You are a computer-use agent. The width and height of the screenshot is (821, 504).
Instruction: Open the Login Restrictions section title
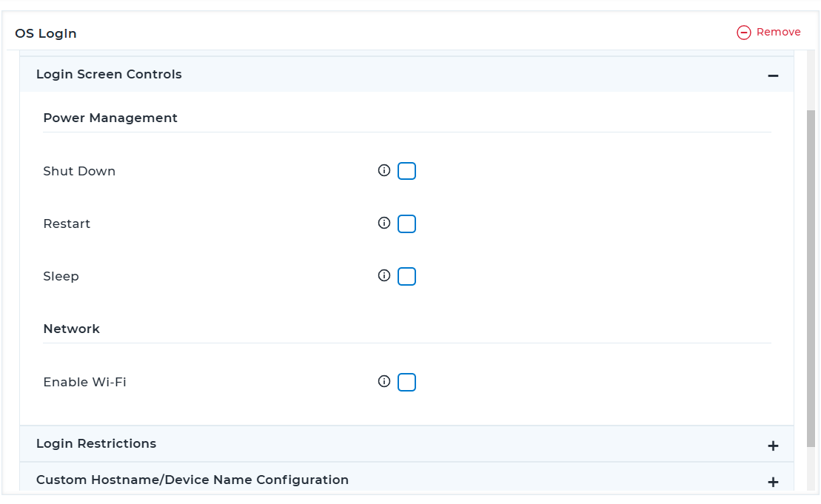pyautogui.click(x=96, y=443)
